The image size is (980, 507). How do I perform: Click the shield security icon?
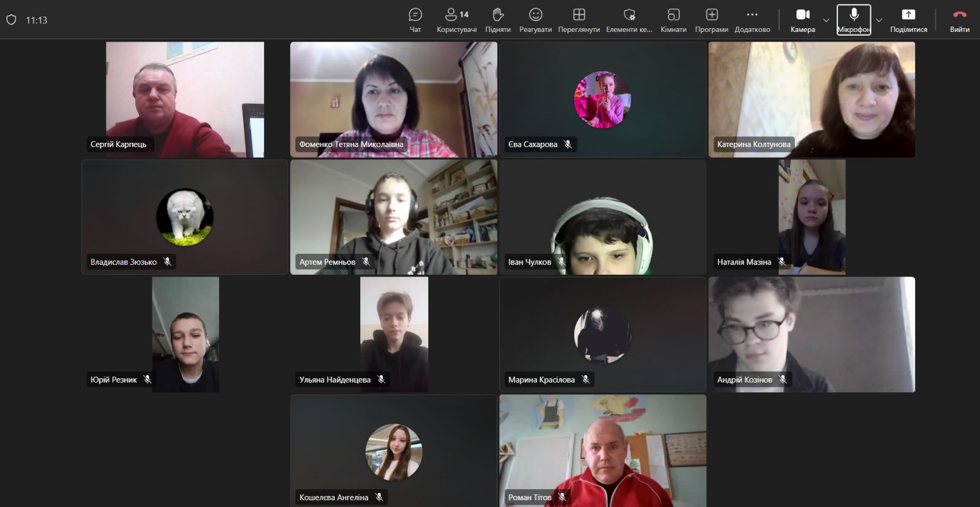click(x=11, y=20)
